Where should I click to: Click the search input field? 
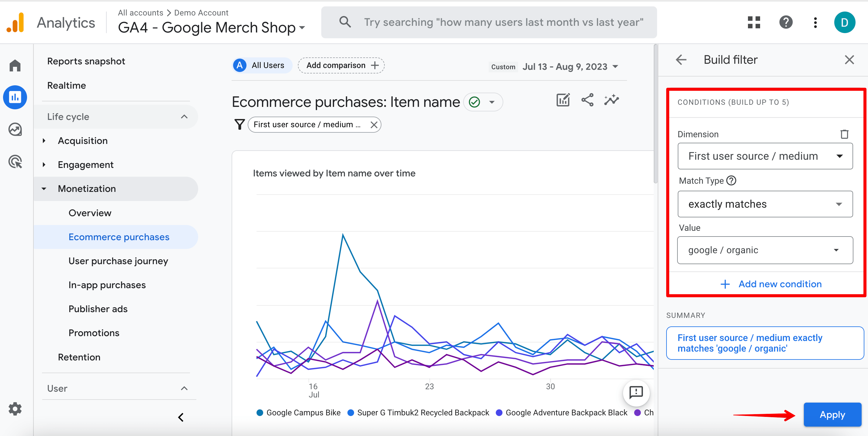[x=489, y=22]
